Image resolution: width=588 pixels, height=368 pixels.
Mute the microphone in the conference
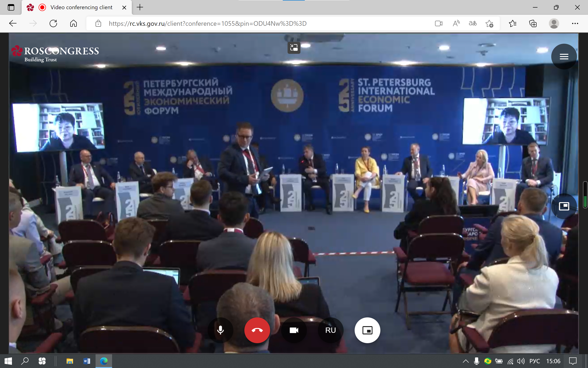click(x=220, y=330)
